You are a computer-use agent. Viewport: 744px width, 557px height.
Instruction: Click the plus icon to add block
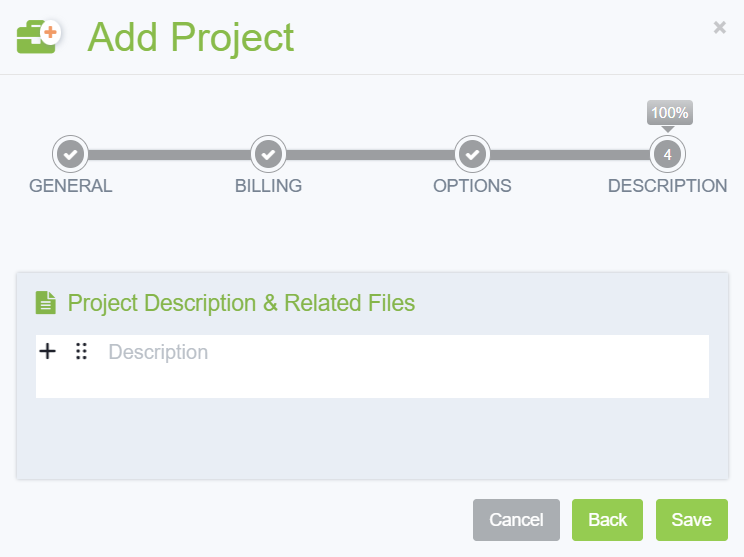click(x=47, y=351)
